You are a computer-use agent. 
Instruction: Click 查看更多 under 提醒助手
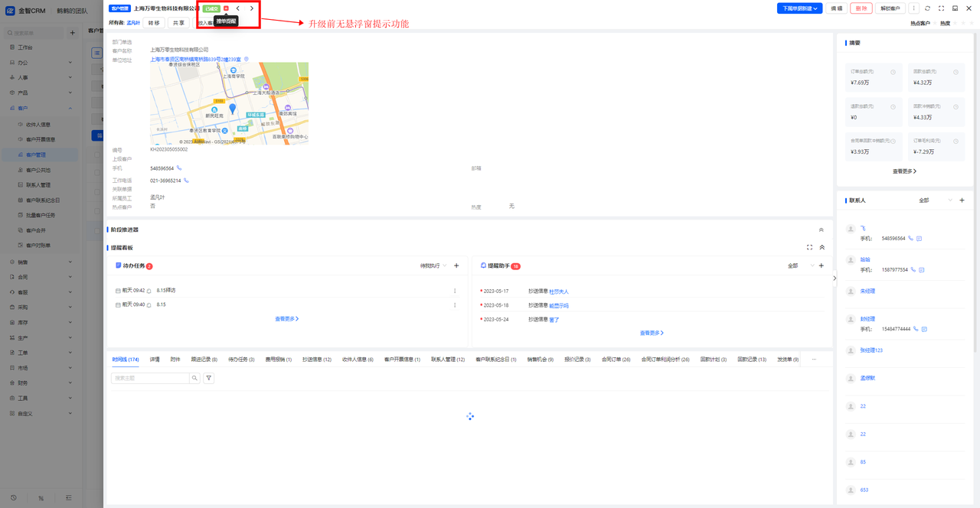pos(652,334)
